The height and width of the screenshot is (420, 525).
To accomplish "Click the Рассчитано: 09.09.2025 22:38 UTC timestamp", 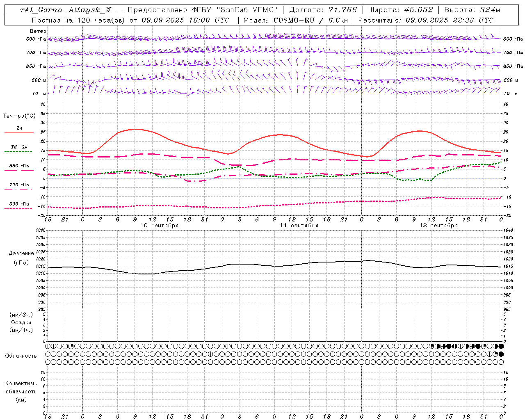I will (426, 20).
